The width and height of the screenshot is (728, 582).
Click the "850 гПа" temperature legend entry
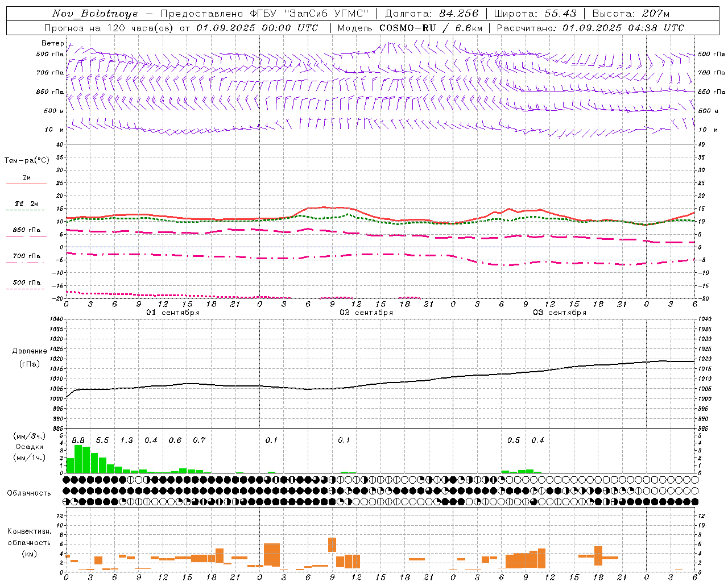pyautogui.click(x=27, y=230)
